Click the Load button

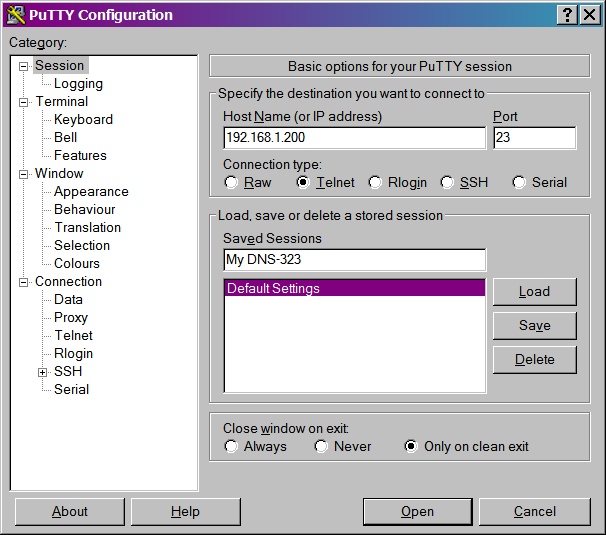[535, 291]
